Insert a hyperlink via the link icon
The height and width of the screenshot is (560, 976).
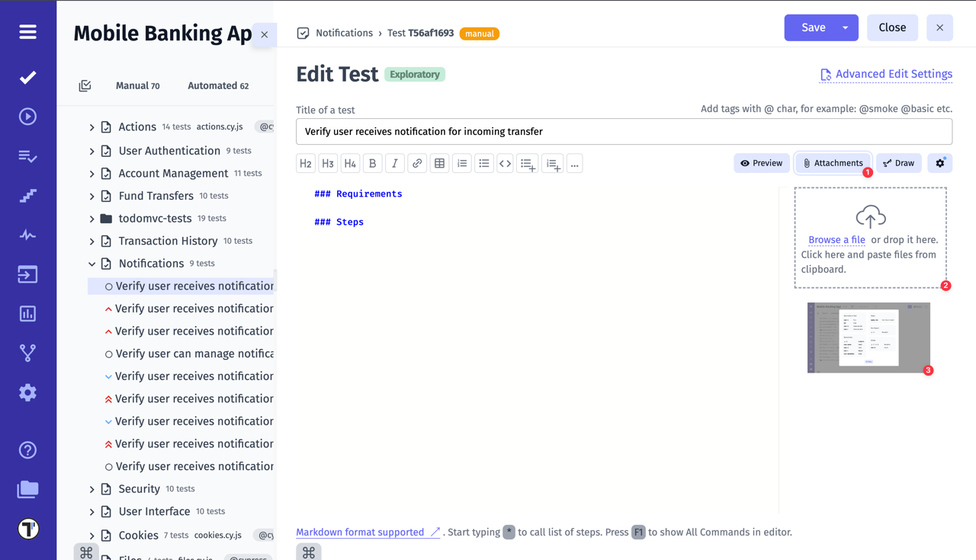[x=417, y=163]
